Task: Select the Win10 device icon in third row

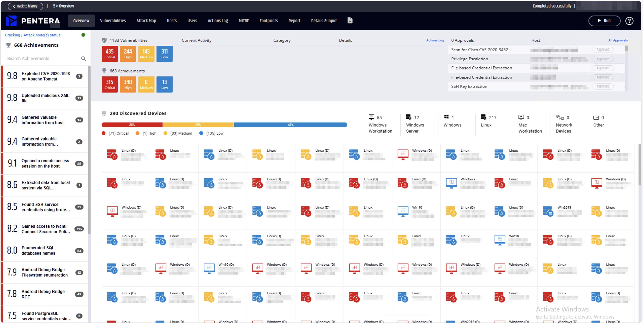Action: point(403,211)
